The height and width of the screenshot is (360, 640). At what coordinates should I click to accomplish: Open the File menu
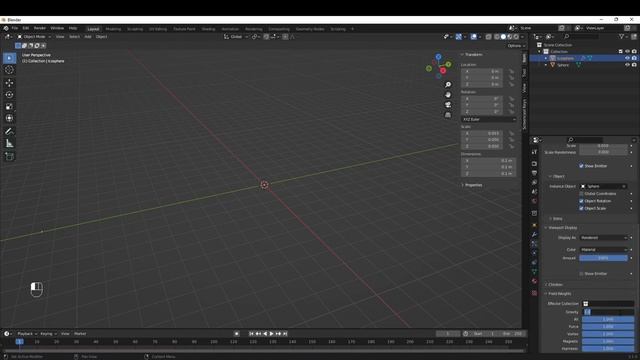pyautogui.click(x=15, y=28)
